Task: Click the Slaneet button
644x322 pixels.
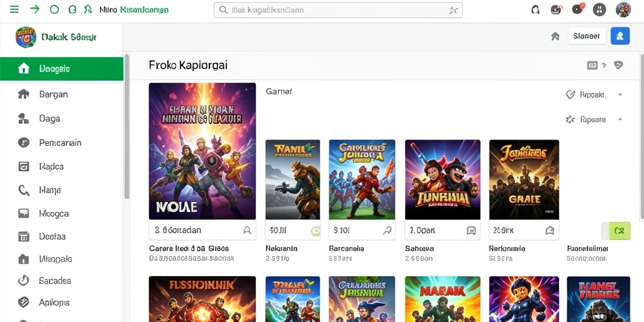Action: (587, 36)
